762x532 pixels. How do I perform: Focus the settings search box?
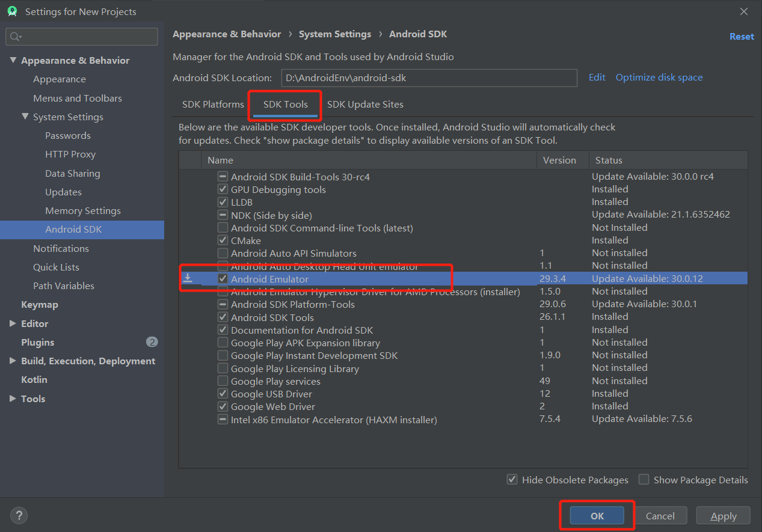(x=82, y=37)
